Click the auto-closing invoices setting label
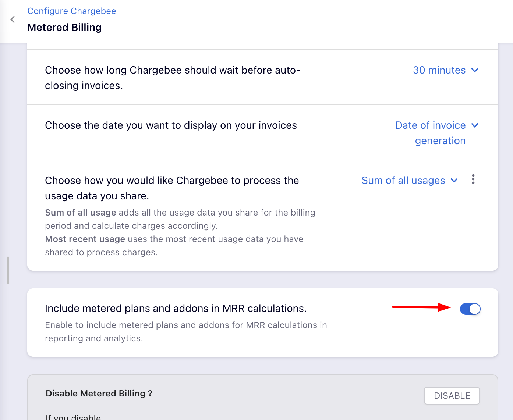This screenshot has height=420, width=513. [x=172, y=78]
